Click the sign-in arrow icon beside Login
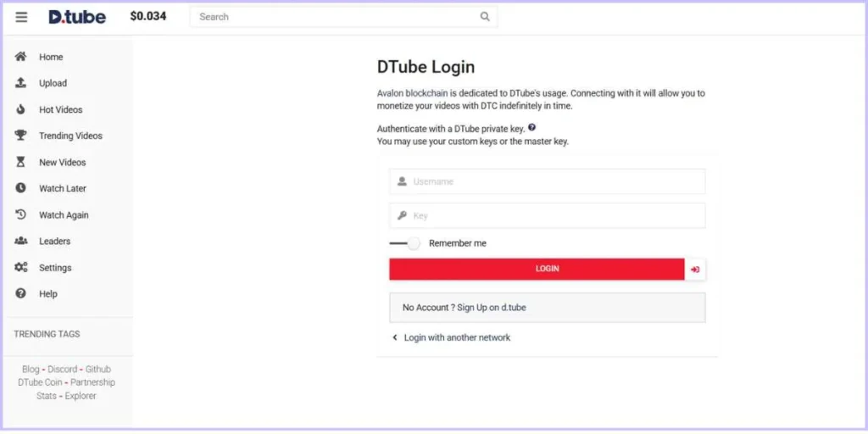 (695, 270)
